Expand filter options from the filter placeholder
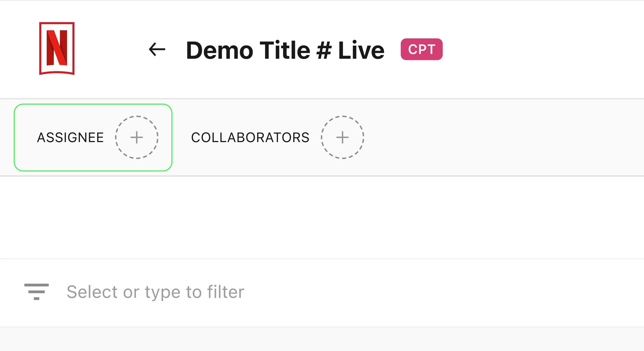The image size is (644, 351). tap(156, 292)
